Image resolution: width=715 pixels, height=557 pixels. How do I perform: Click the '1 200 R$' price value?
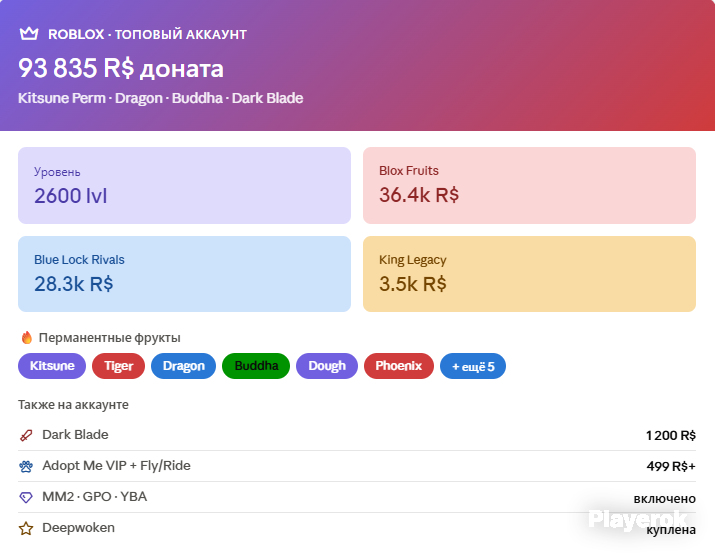pos(670,436)
